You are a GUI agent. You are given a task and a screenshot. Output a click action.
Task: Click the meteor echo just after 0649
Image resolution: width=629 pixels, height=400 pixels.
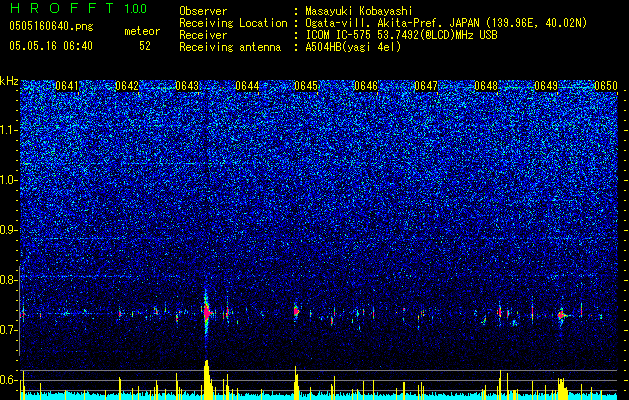click(x=562, y=315)
